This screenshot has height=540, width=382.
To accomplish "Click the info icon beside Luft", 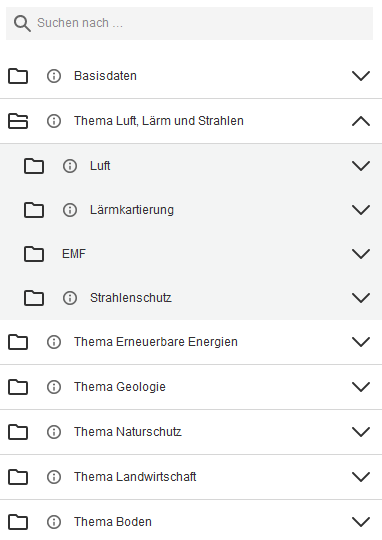I will 70,166.
